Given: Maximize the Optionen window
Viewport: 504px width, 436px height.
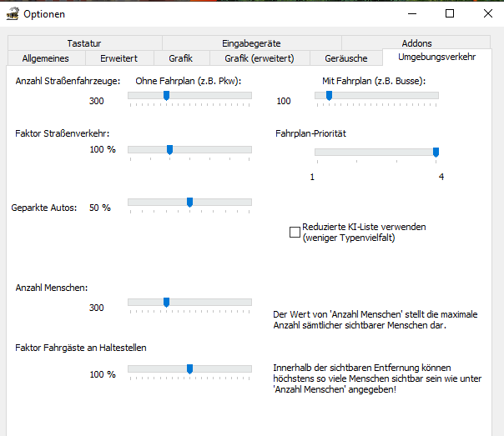Looking at the screenshot, I should 450,13.
